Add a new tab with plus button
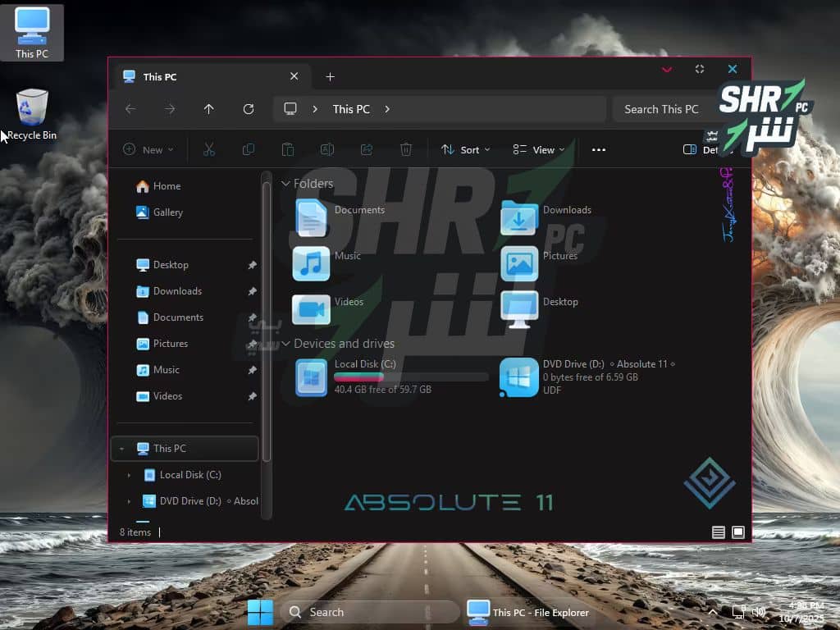This screenshot has height=630, width=840. click(330, 76)
